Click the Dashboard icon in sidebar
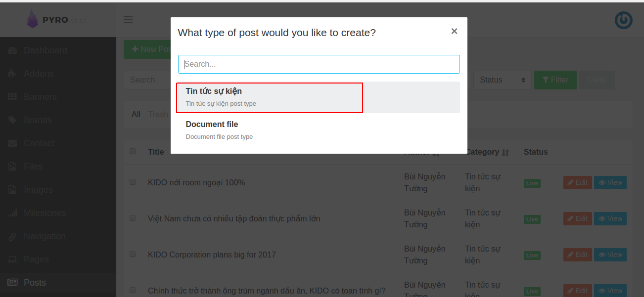 coord(13,50)
